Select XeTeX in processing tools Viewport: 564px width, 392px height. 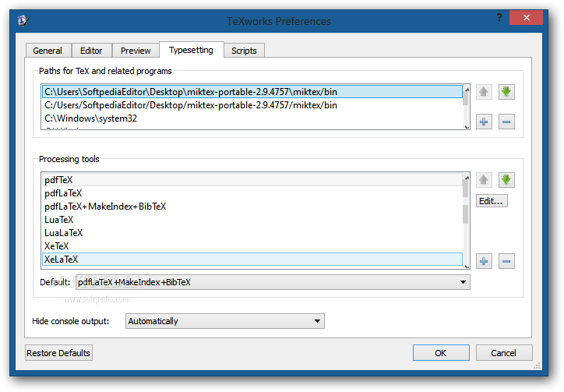[x=252, y=246]
